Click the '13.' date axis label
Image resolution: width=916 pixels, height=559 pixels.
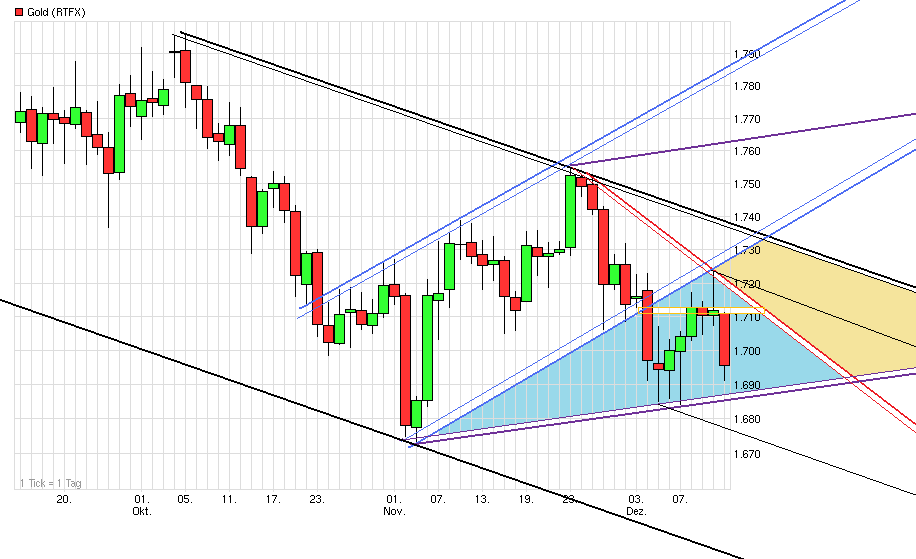[x=482, y=499]
